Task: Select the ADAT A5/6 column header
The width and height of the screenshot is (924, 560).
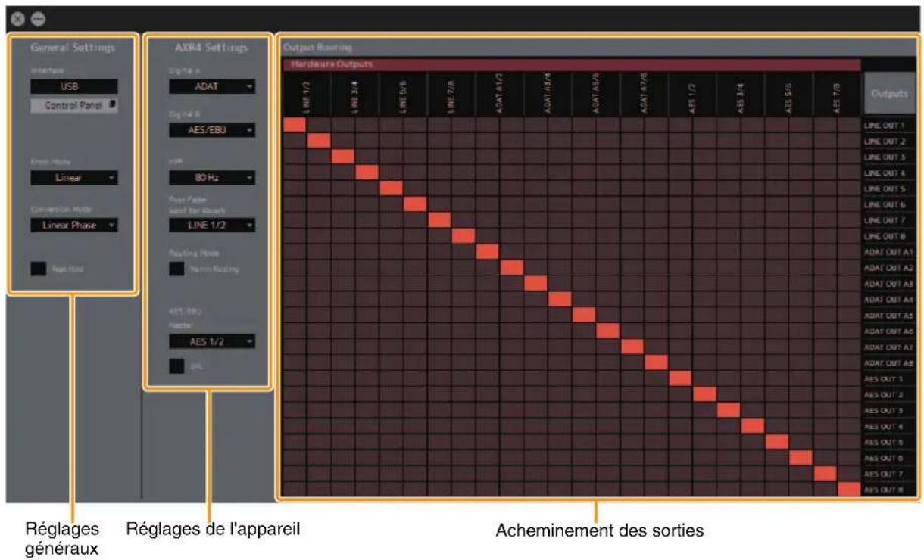Action: point(596,94)
